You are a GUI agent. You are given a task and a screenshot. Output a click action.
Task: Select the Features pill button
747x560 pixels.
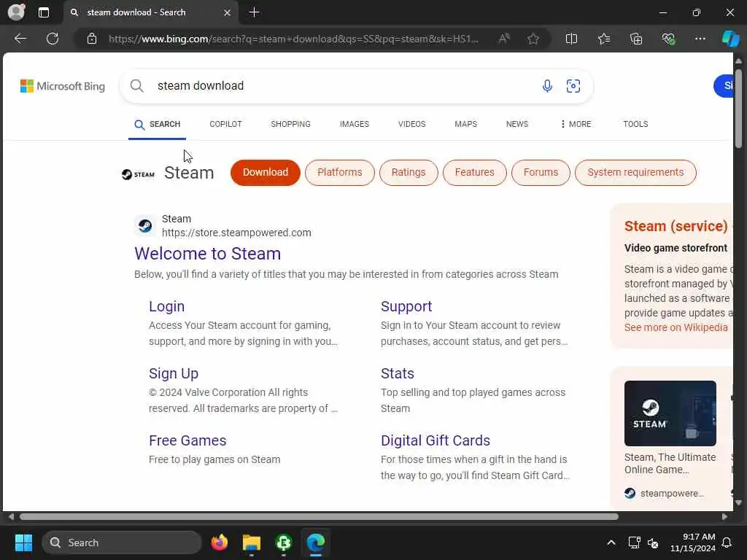[x=474, y=172]
